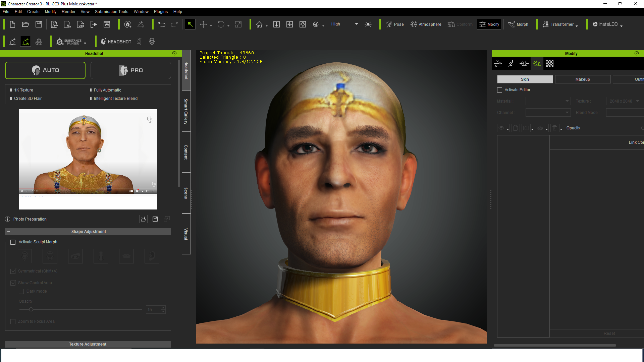This screenshot has height=362, width=644.
Task: Open Atmosphere settings
Action: pos(426,24)
